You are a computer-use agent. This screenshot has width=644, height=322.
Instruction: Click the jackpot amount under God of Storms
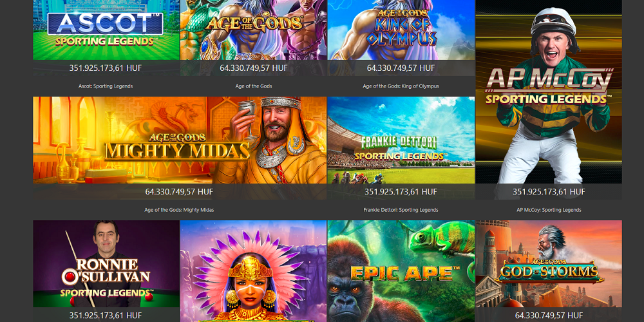(x=549, y=316)
